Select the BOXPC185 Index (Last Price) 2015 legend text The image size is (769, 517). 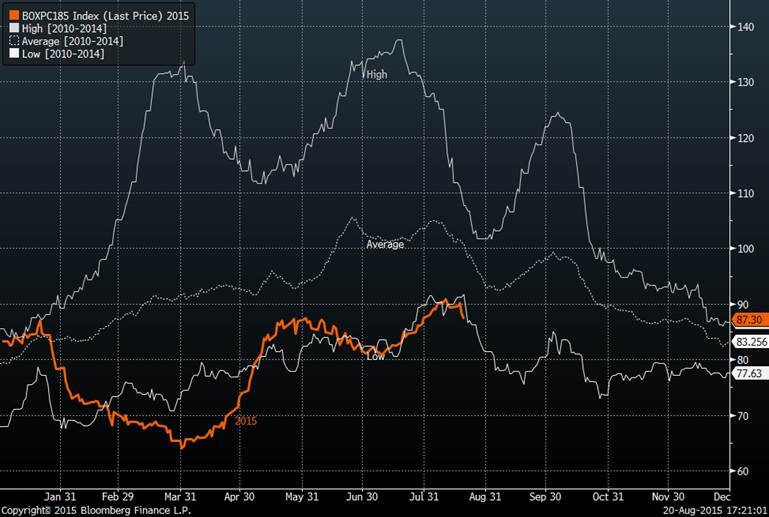coord(105,16)
